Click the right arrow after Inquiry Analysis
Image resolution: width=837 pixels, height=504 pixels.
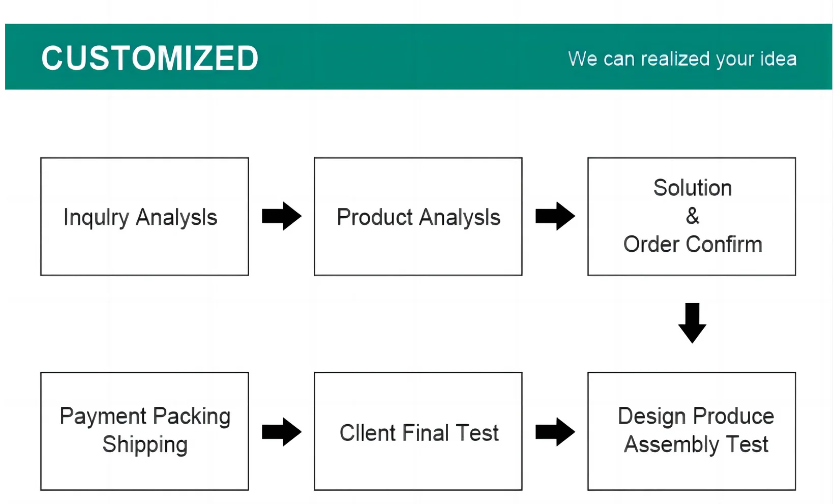[281, 216]
